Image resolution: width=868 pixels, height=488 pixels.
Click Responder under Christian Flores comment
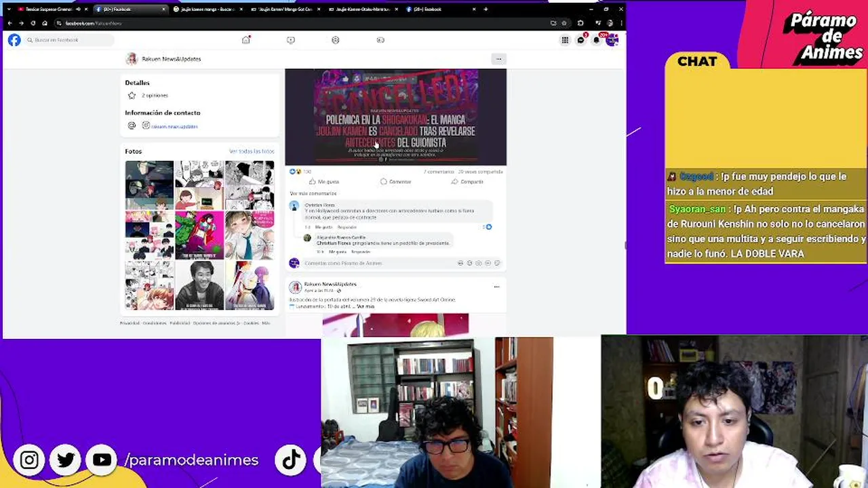[x=347, y=227]
